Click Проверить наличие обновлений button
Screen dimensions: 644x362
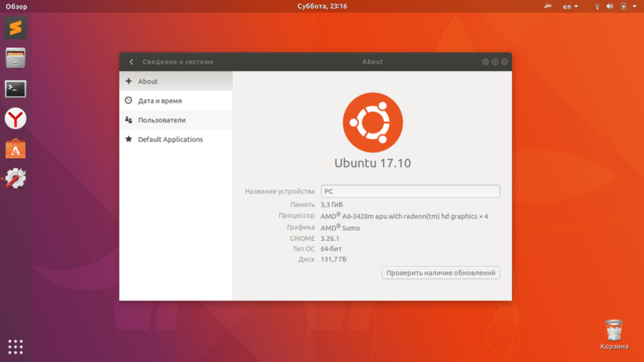coord(441,273)
